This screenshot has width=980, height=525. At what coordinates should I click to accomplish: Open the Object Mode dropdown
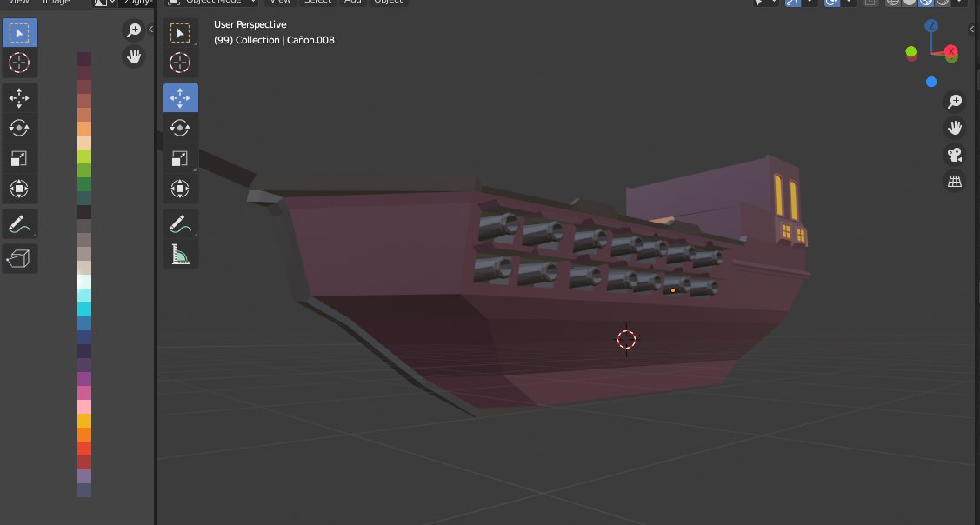click(x=212, y=2)
